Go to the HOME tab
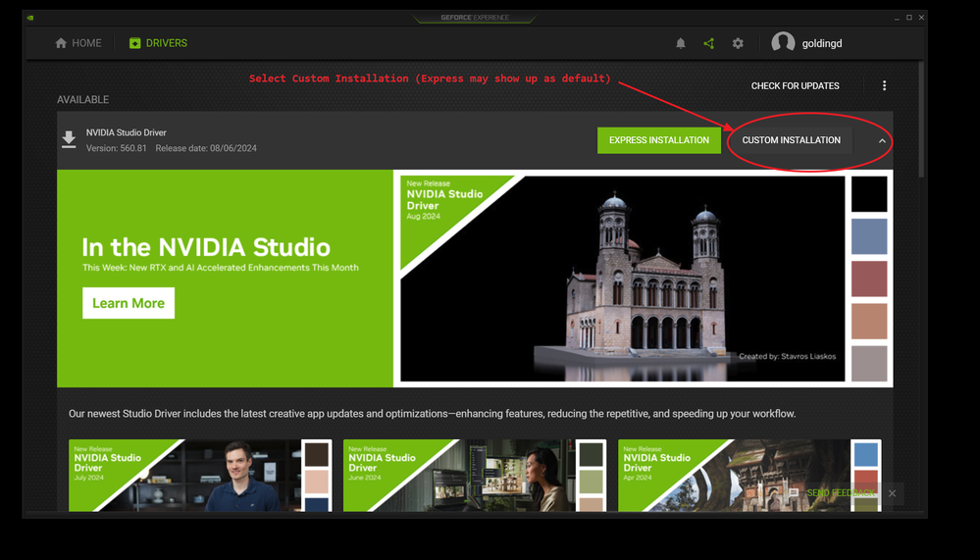The height and width of the screenshot is (560, 980). (78, 43)
